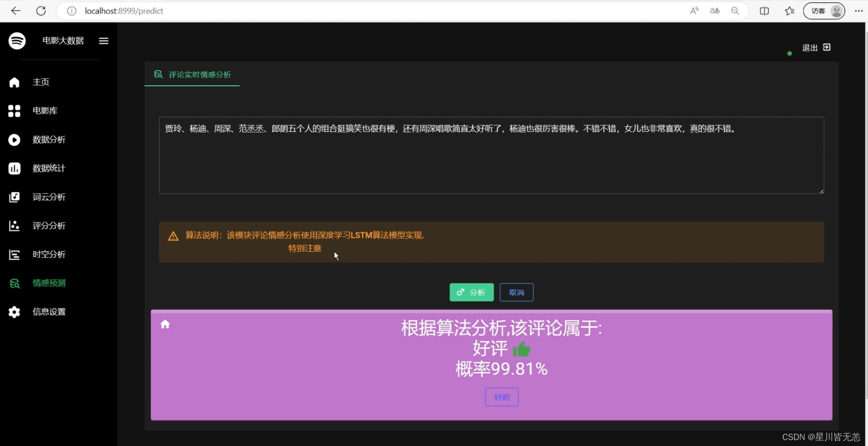Click the 好的 confirm button

click(x=502, y=397)
